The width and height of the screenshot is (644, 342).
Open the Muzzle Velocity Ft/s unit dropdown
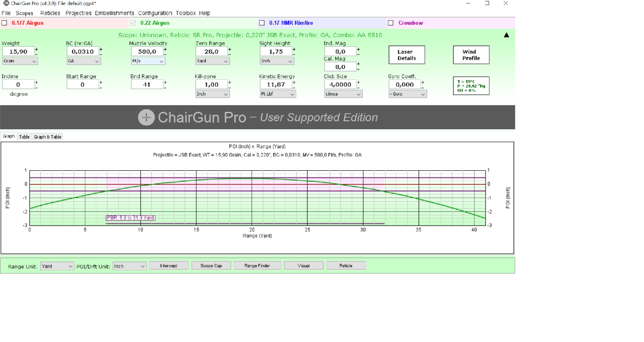[148, 61]
